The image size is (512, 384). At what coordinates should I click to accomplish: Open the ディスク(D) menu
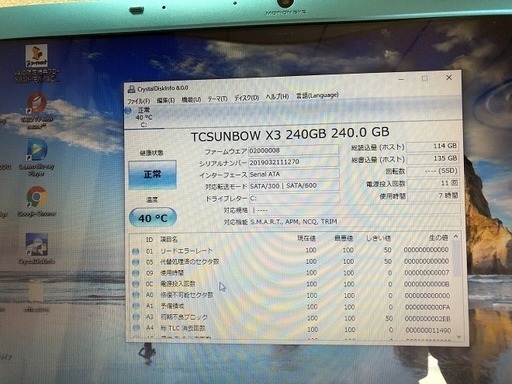(x=246, y=98)
